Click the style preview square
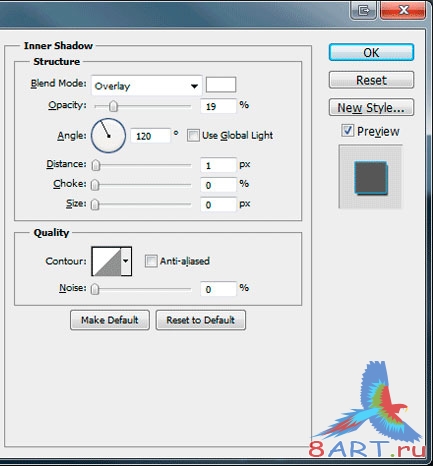 coord(370,177)
